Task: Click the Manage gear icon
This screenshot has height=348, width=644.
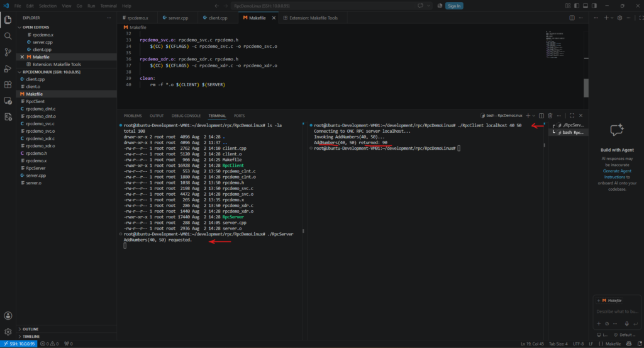Action: click(8, 332)
